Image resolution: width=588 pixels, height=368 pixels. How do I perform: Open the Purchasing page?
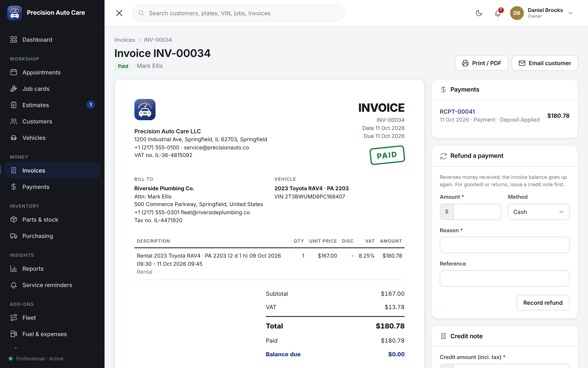pyautogui.click(x=52, y=236)
